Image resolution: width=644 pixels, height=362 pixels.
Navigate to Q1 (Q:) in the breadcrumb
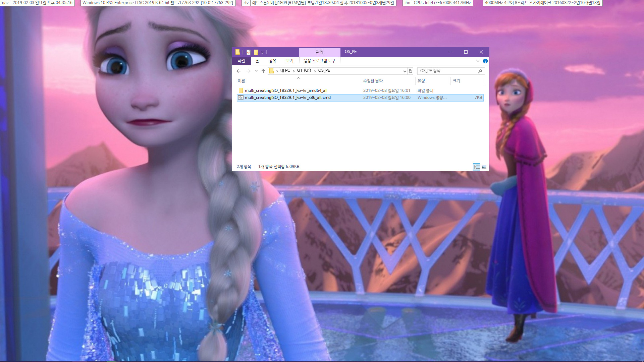[x=304, y=70]
